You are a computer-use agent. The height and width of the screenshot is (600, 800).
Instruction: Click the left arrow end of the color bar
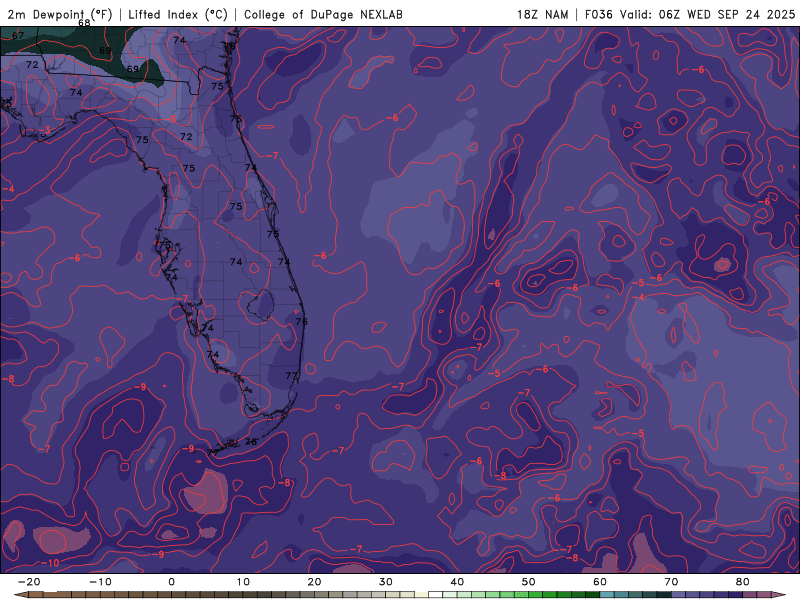pyautogui.click(x=20, y=595)
